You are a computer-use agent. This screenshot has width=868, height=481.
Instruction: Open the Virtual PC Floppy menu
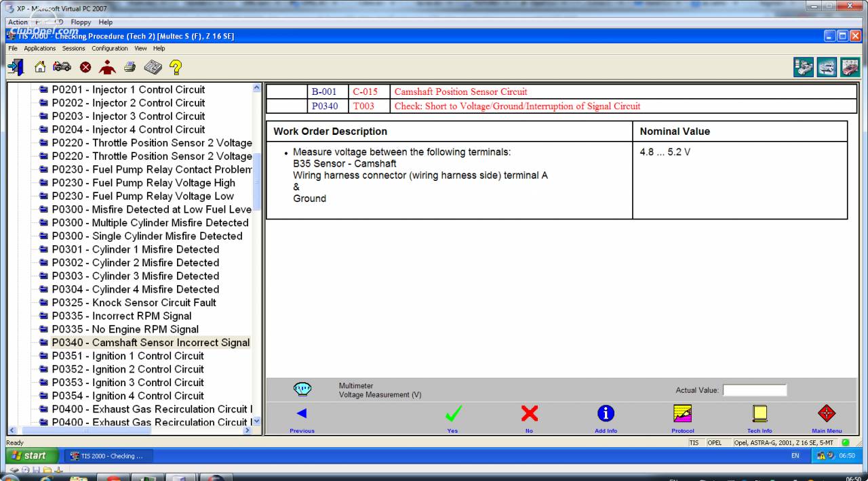(82, 22)
